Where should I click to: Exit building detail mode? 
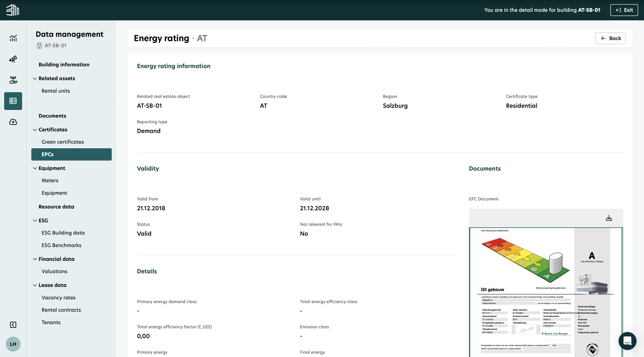624,10
